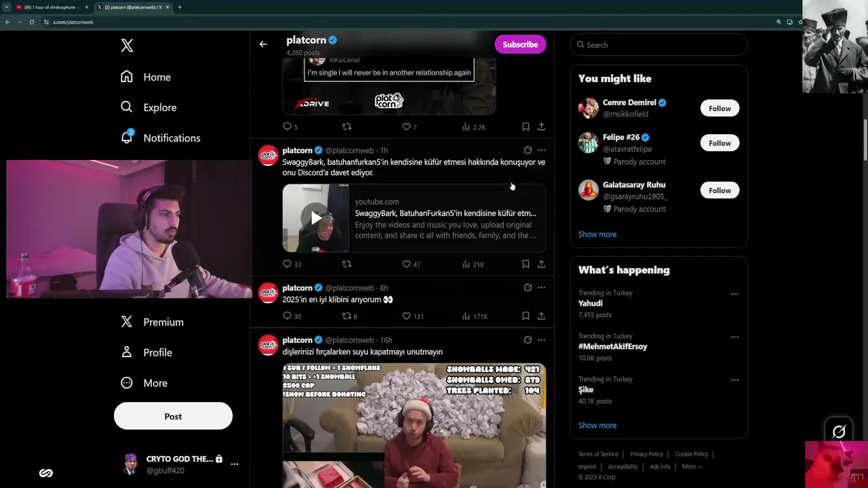Focus the Search field
Viewport: 868px width, 488px height.
659,45
